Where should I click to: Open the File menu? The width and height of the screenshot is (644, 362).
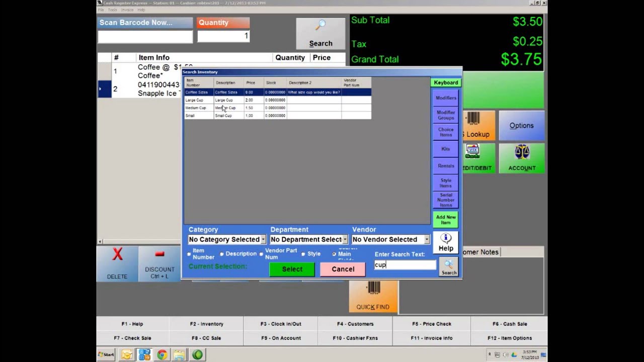(x=101, y=10)
